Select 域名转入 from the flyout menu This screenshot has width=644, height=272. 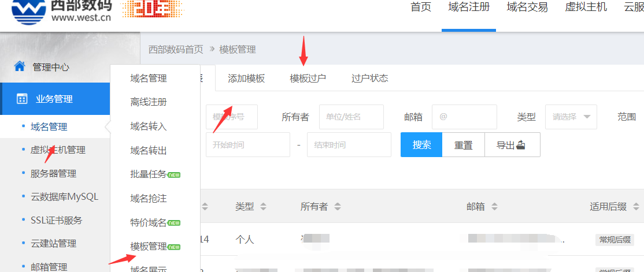[x=149, y=126]
